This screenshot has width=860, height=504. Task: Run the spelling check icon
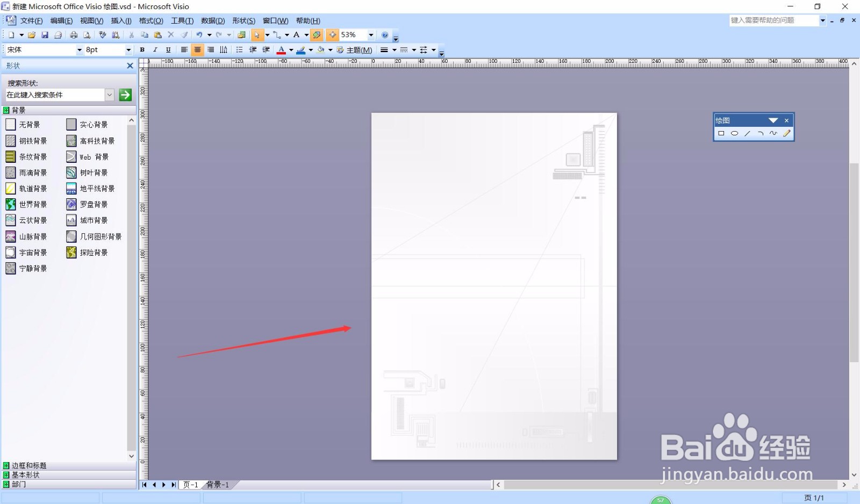103,35
